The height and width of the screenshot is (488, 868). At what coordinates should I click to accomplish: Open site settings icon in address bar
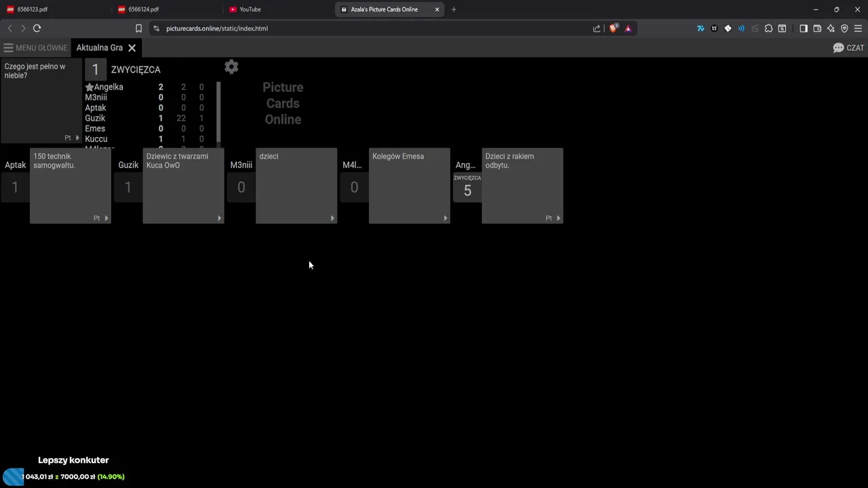[157, 28]
